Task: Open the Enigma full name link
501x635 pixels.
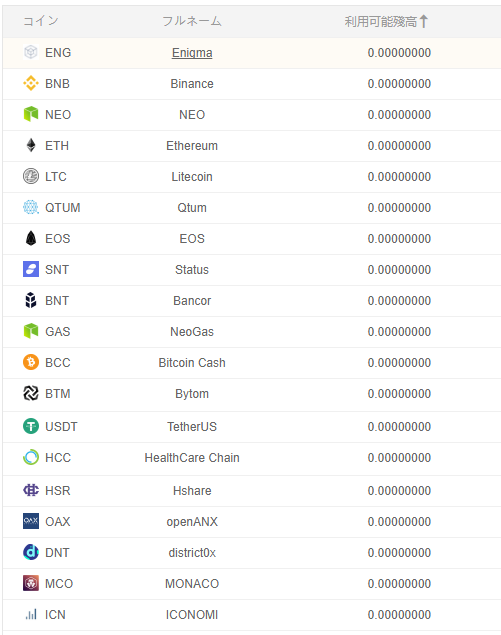Action: click(x=192, y=53)
